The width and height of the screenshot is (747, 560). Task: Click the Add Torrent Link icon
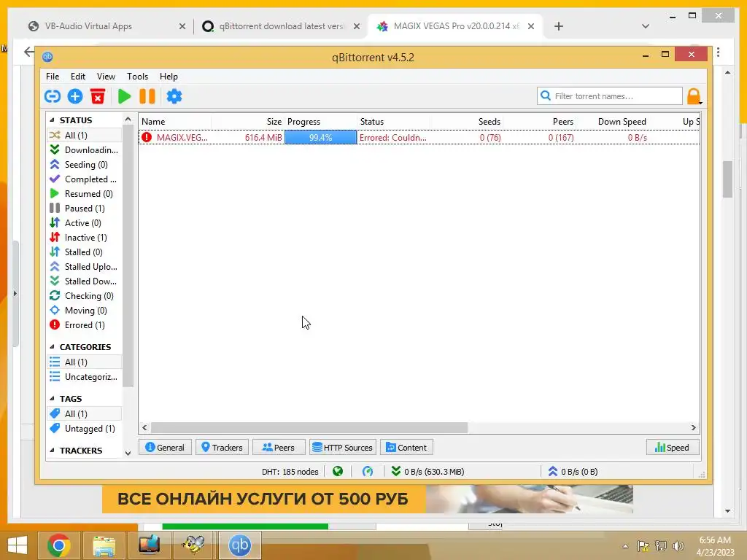click(x=53, y=97)
